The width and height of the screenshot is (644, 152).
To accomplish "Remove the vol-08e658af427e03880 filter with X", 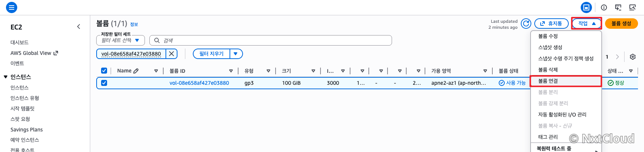I will click(171, 54).
